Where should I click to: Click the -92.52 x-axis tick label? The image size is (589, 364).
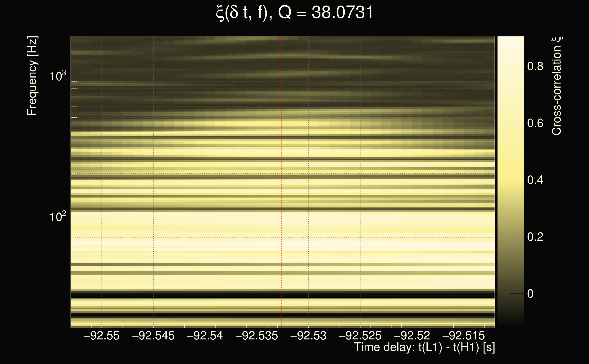(412, 336)
